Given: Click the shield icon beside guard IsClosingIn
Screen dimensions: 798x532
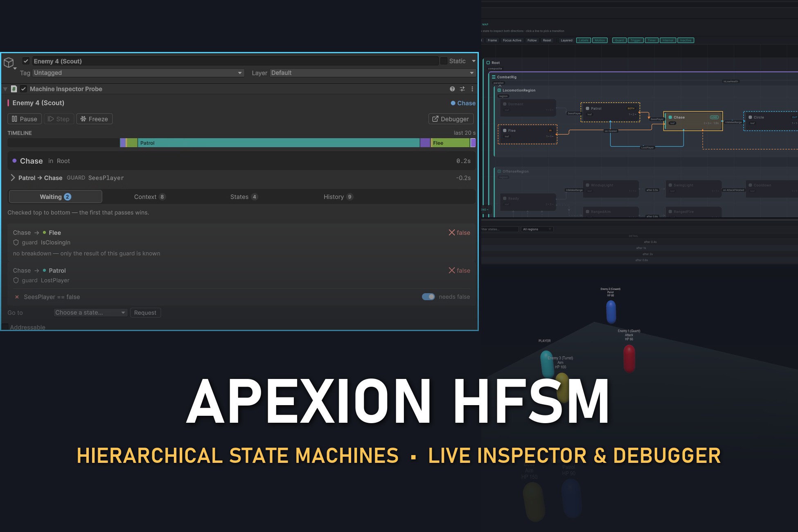Looking at the screenshot, I should (x=16, y=242).
